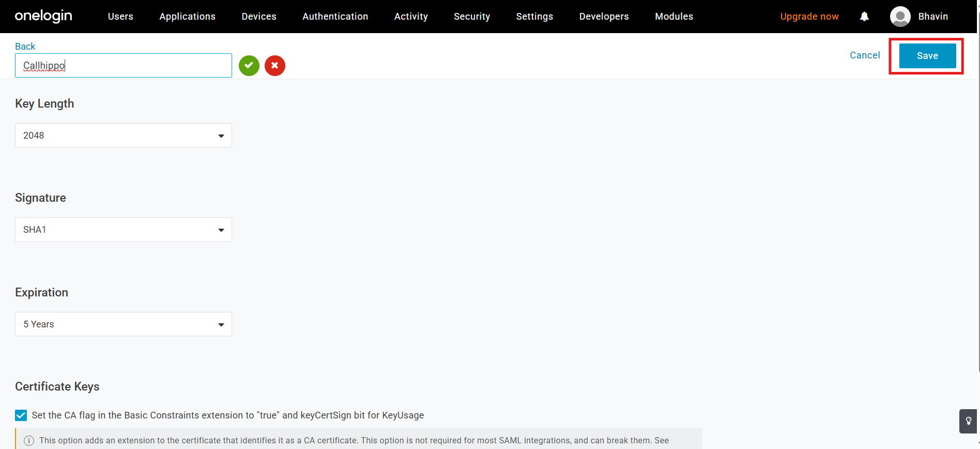Go to onelogin home logo
The image size is (980, 449).
[43, 16]
